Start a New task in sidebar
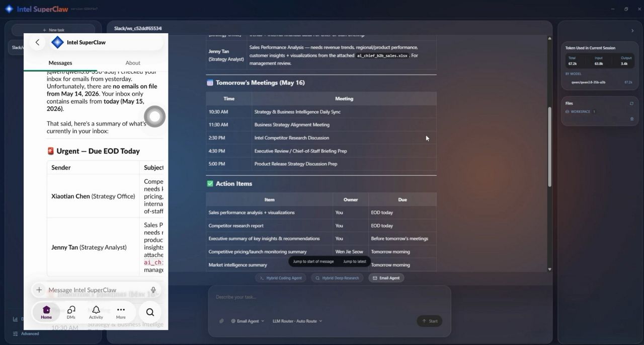Image resolution: width=644 pixels, height=345 pixels. point(53,30)
